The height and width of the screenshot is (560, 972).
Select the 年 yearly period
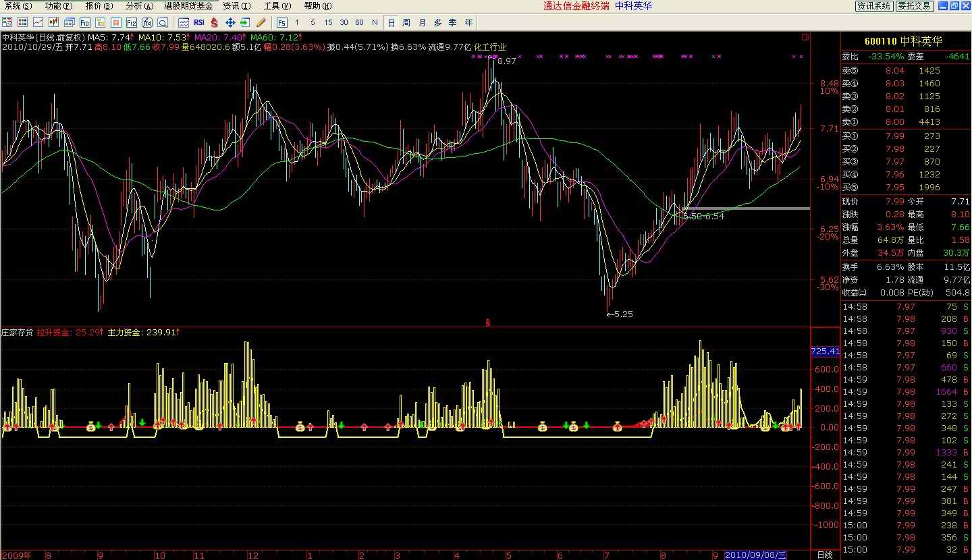pos(468,22)
